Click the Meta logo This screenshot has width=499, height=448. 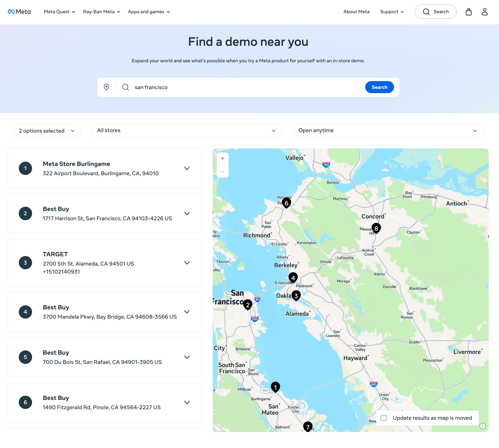[x=19, y=12]
